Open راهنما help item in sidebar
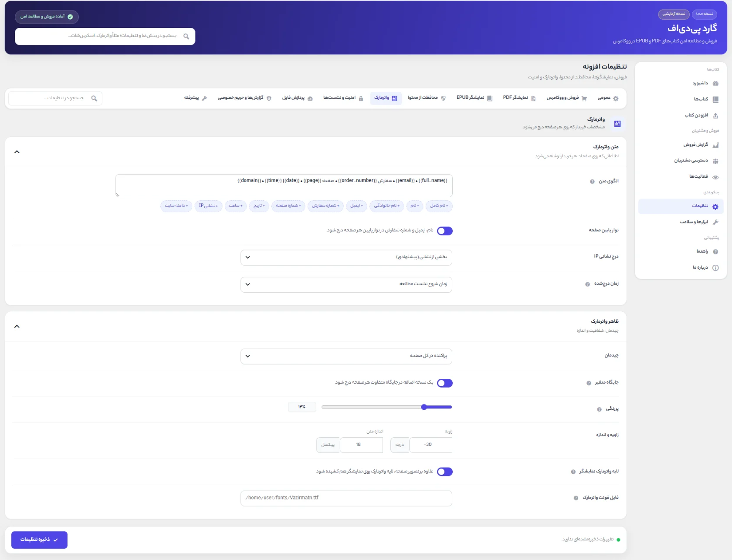Viewport: 732px width, 560px height. pyautogui.click(x=681, y=252)
